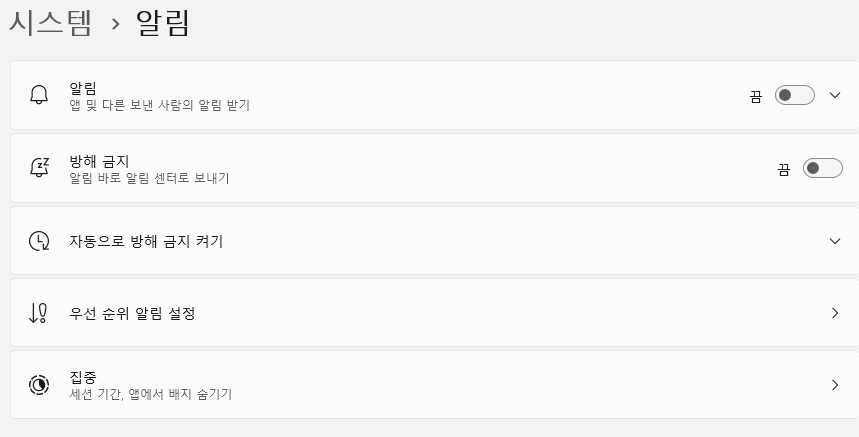Select the 알림 breadcrumb page title

click(162, 24)
